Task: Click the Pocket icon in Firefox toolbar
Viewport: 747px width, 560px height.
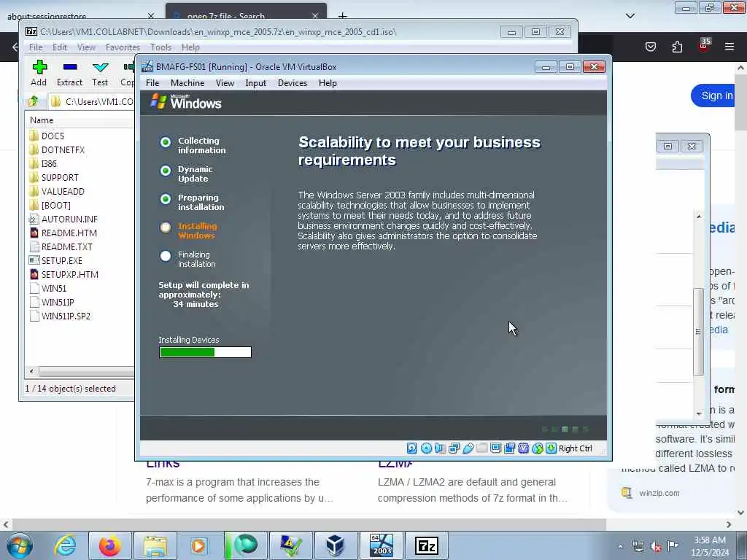Action: pos(651,47)
